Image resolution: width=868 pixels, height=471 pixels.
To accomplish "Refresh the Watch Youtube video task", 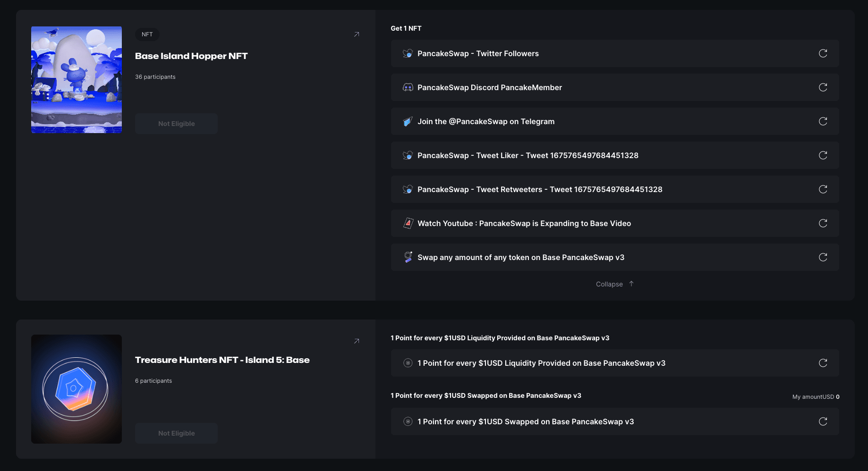I will [823, 223].
